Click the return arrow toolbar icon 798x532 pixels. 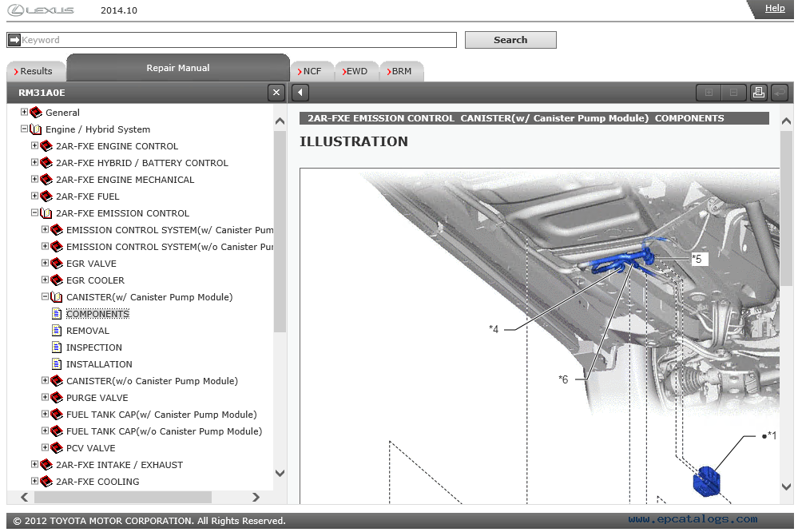pyautogui.click(x=779, y=93)
